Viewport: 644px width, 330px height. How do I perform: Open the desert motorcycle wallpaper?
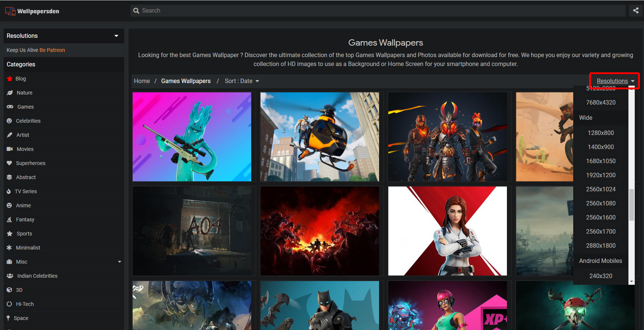[x=545, y=137]
